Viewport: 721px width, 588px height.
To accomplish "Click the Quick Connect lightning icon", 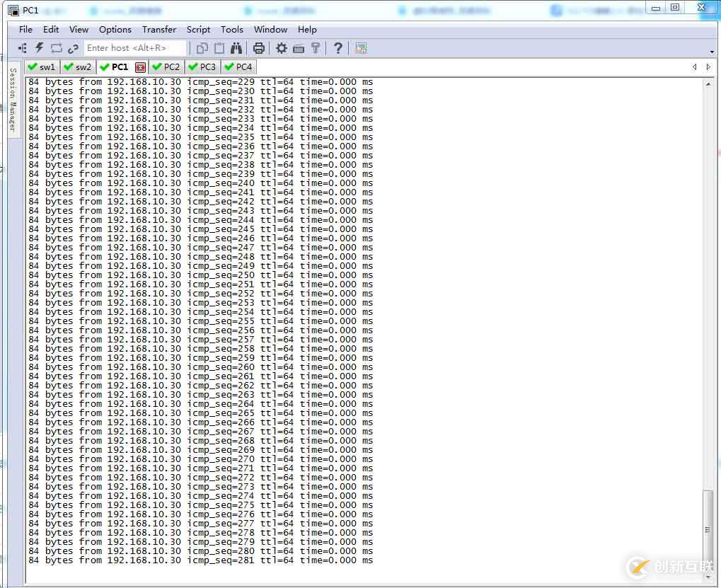I will point(40,48).
